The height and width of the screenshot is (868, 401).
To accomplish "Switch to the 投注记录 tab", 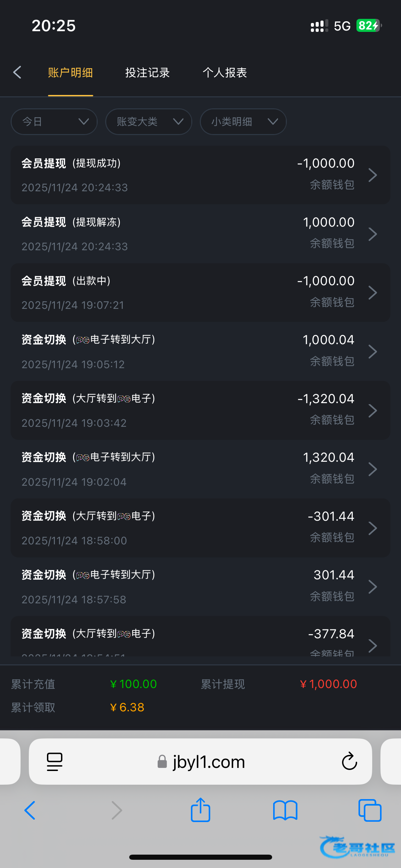I will [x=147, y=73].
